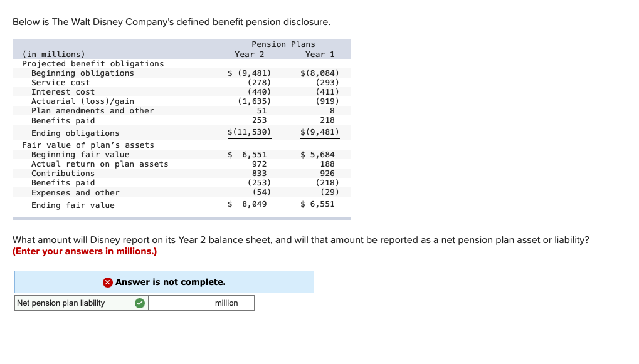Click the 'Net pension plan liability' label
Viewport: 639px width, 364px height.
tap(60, 303)
